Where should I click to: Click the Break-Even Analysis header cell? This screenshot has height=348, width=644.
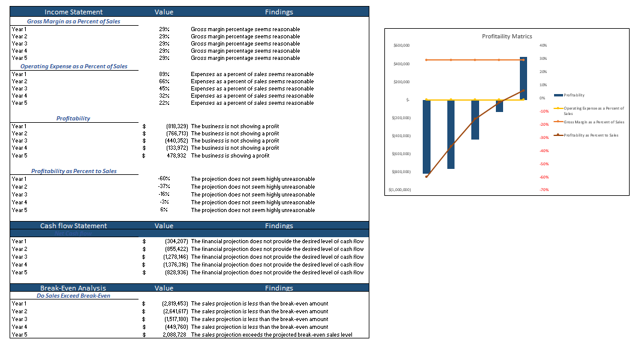coord(73,288)
